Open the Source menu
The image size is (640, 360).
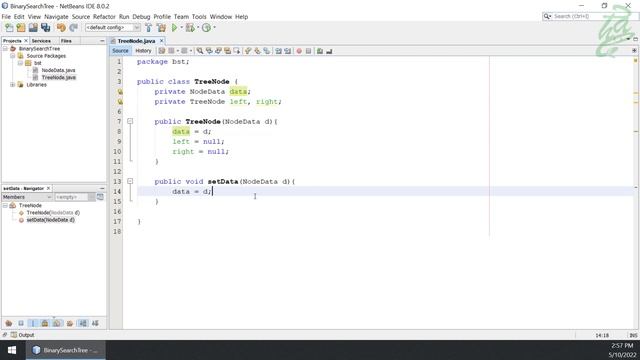pos(81,17)
